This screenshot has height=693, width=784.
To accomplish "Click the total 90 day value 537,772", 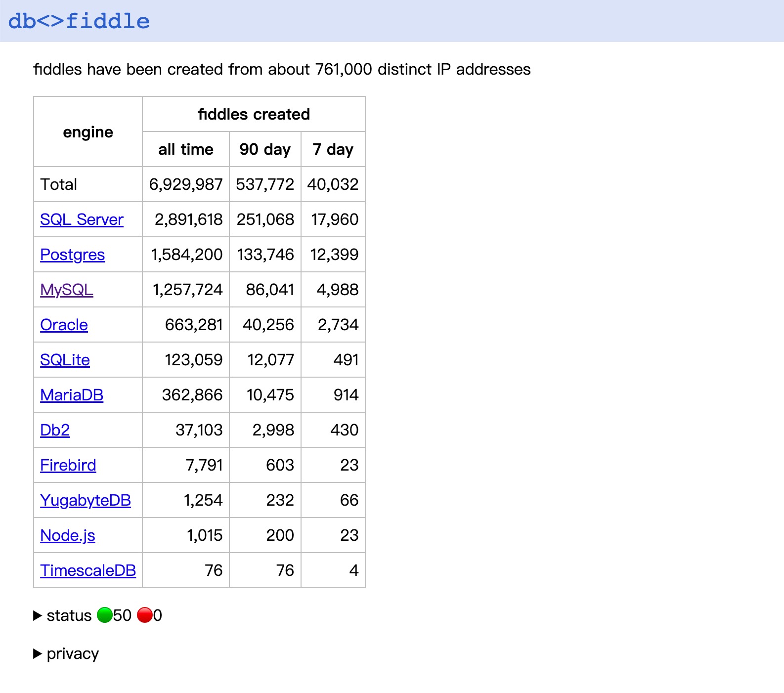I will coord(265,184).
